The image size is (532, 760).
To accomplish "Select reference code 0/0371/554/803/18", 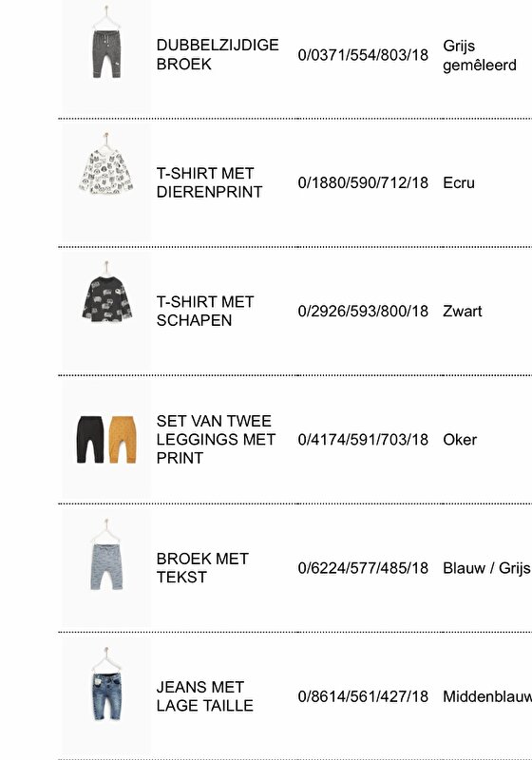I will click(363, 55).
